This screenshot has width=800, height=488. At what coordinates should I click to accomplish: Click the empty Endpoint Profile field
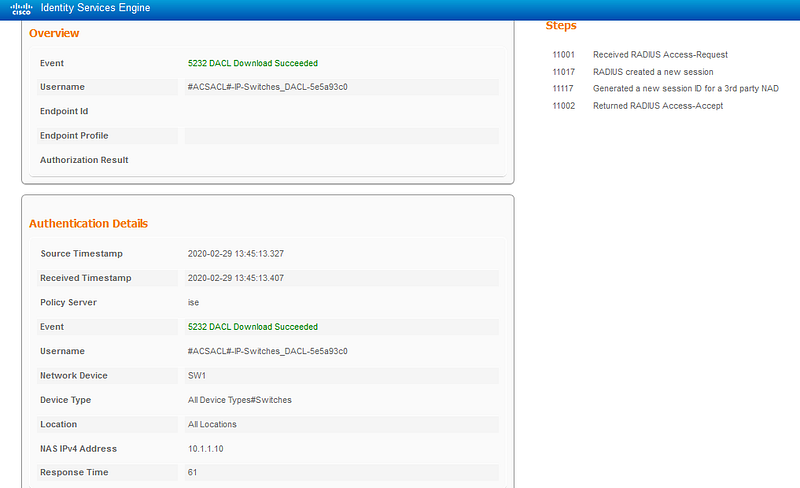(x=342, y=136)
